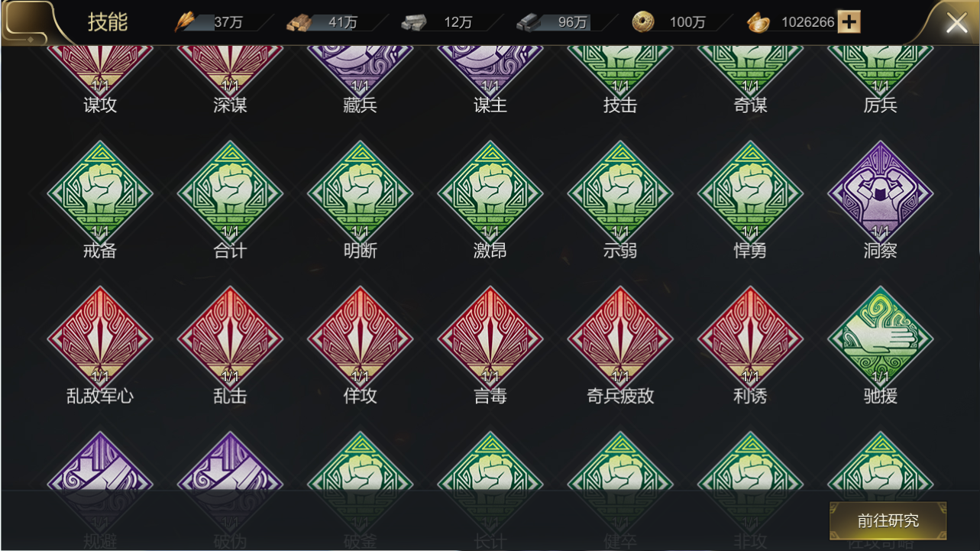
Task: Open the 奇兵疲敌 skill icon
Action: point(620,339)
